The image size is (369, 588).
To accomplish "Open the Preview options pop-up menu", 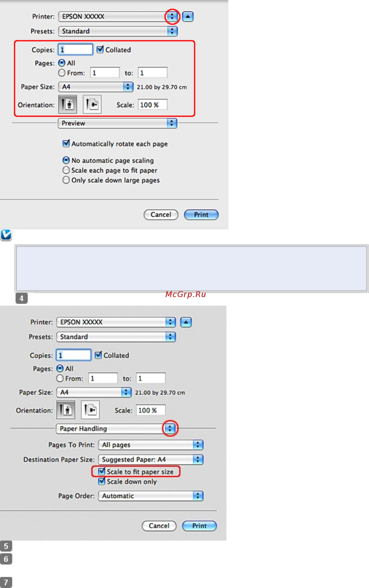I will point(117,123).
